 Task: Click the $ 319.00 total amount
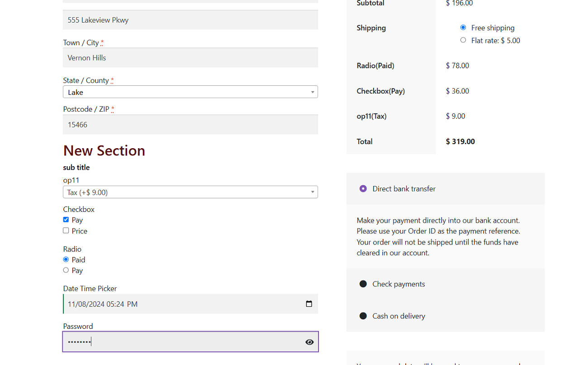click(x=460, y=141)
